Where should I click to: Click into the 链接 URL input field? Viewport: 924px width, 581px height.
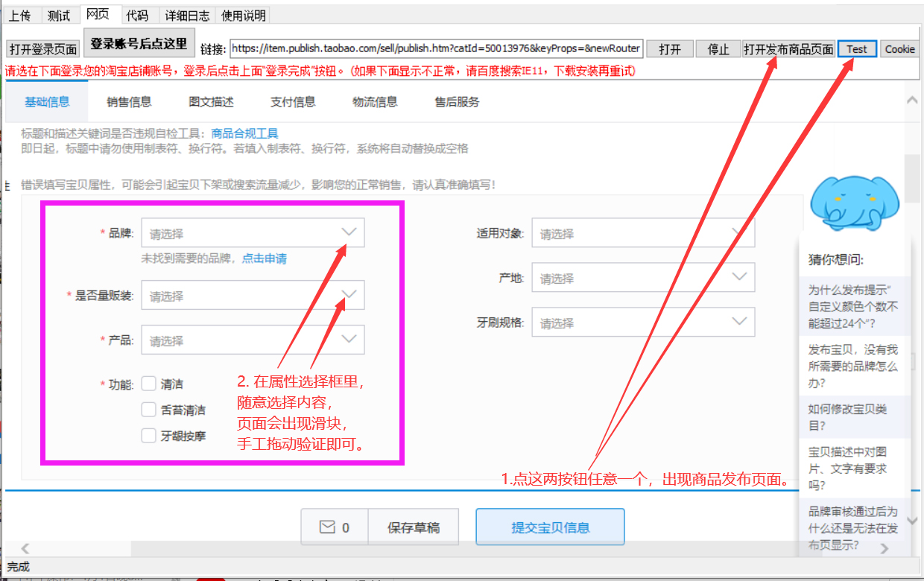click(436, 48)
